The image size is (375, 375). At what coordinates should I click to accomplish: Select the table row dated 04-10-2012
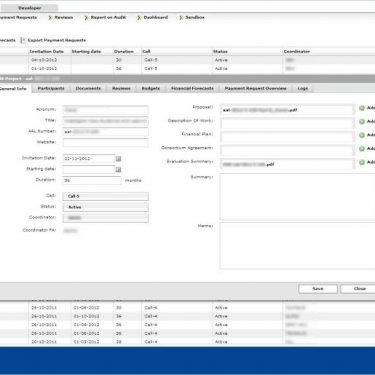[187, 60]
